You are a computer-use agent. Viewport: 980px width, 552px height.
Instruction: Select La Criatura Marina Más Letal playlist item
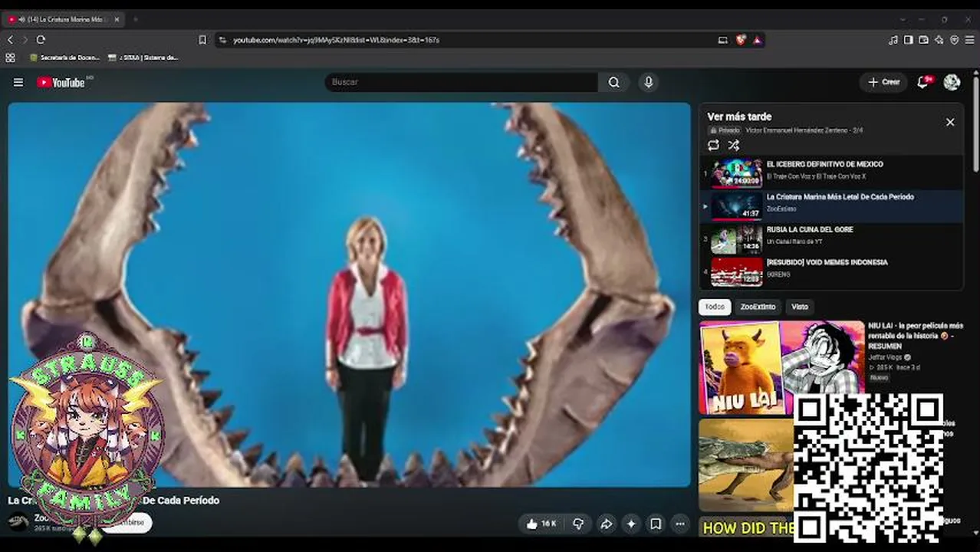(832, 206)
